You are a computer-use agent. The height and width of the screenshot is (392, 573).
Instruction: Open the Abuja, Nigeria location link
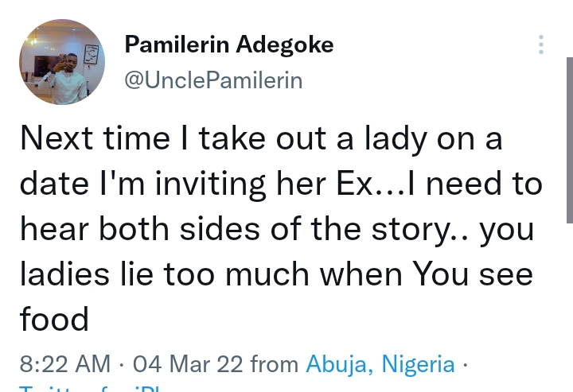[x=380, y=364]
